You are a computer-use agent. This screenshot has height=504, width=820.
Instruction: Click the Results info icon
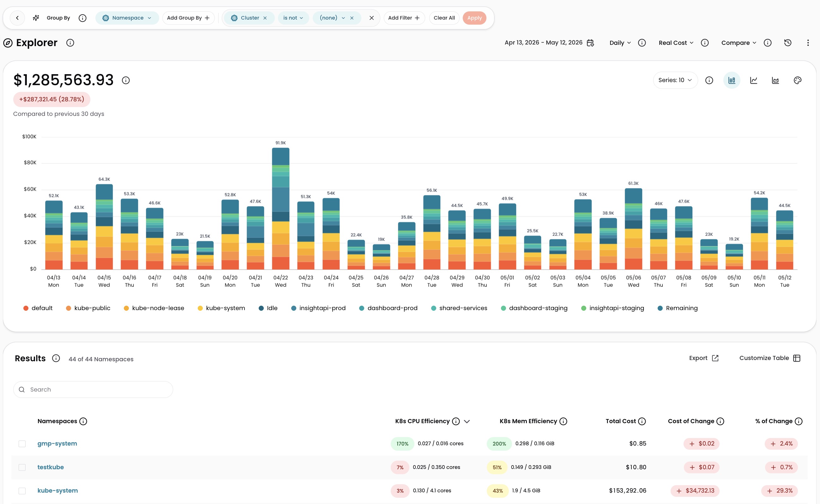click(56, 358)
